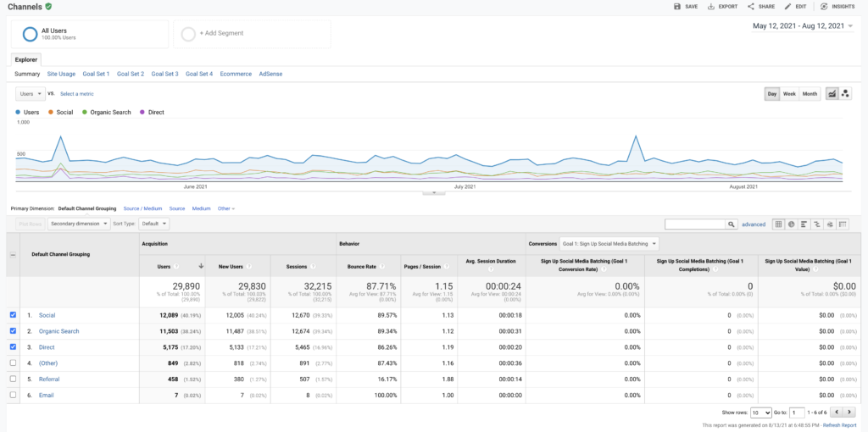The width and height of the screenshot is (868, 432).
Task: Expand the Goal 1 Conversions dropdown
Action: pos(609,243)
